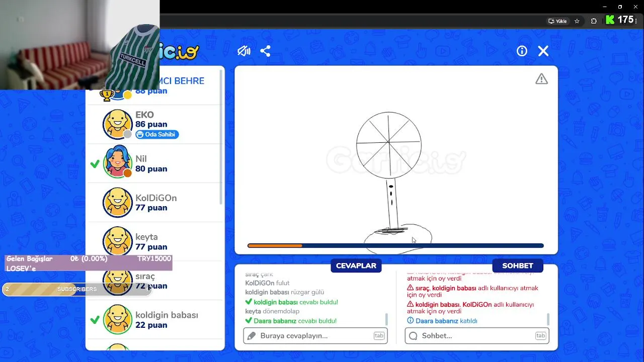
Task: Focus the 'Buraya cevaplayın...' answer field
Action: (x=315, y=336)
